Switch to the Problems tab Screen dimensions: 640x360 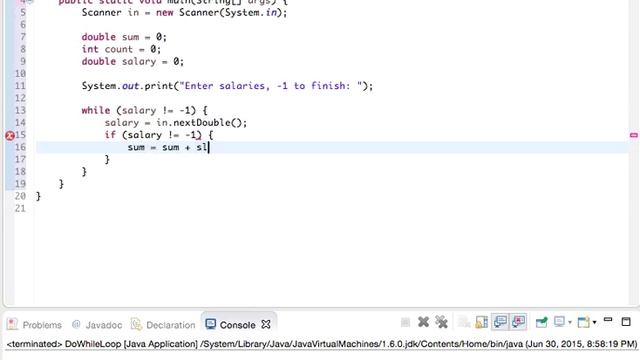pyautogui.click(x=42, y=325)
